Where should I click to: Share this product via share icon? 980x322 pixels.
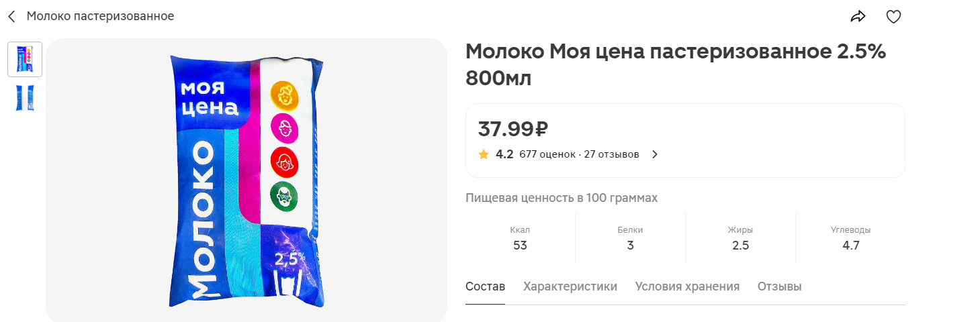click(x=858, y=17)
